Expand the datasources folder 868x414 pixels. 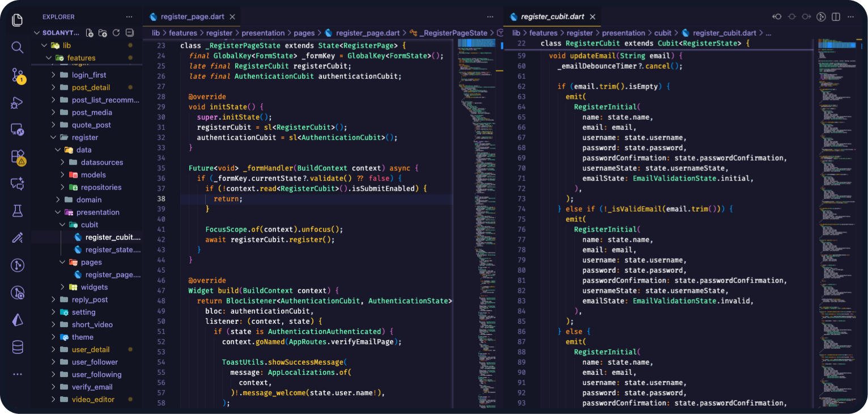click(x=101, y=162)
